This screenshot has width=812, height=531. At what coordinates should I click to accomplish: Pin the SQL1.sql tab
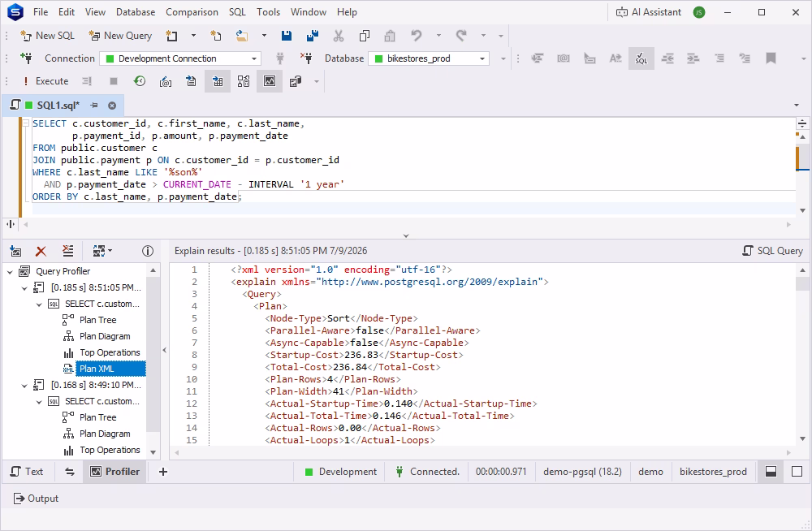pos(94,106)
